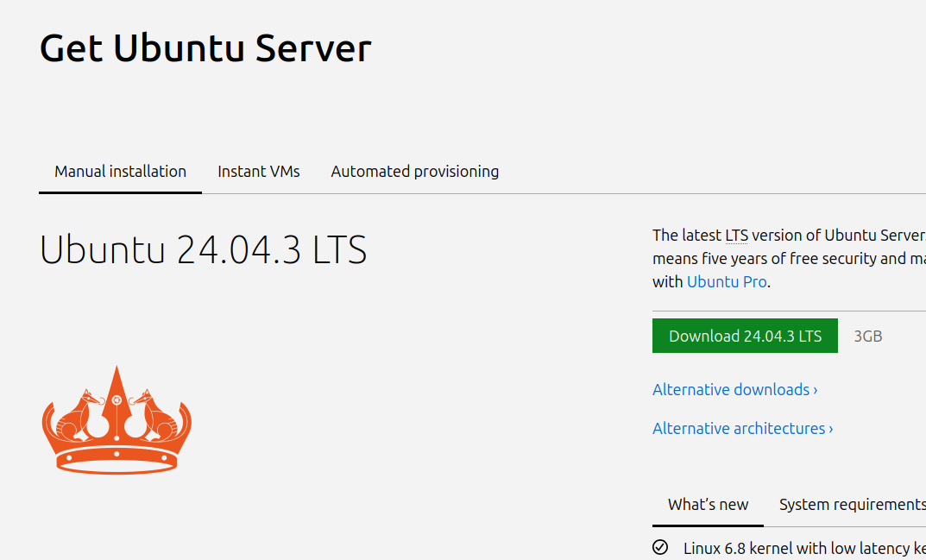Open the Manual installation tab
Viewport: 926px width, 560px height.
point(121,172)
